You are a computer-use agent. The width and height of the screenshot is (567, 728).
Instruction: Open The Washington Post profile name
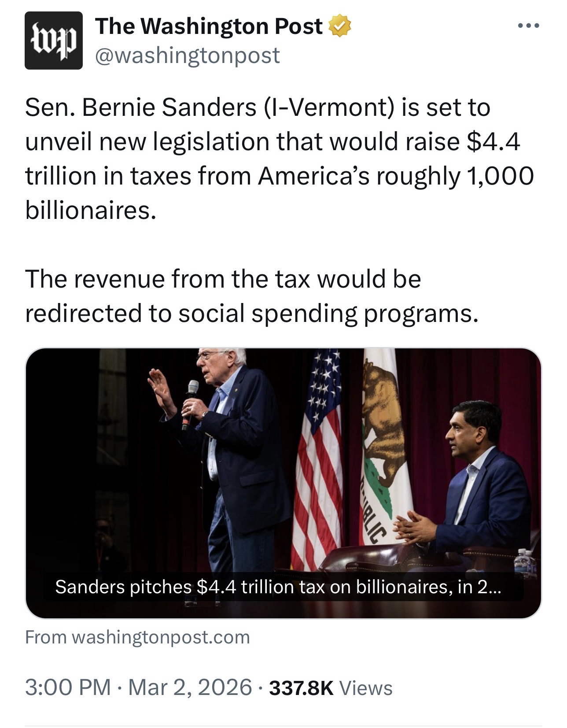209,26
